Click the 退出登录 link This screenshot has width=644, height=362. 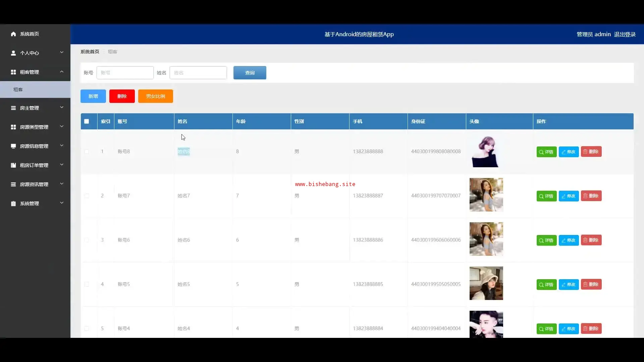click(x=625, y=34)
